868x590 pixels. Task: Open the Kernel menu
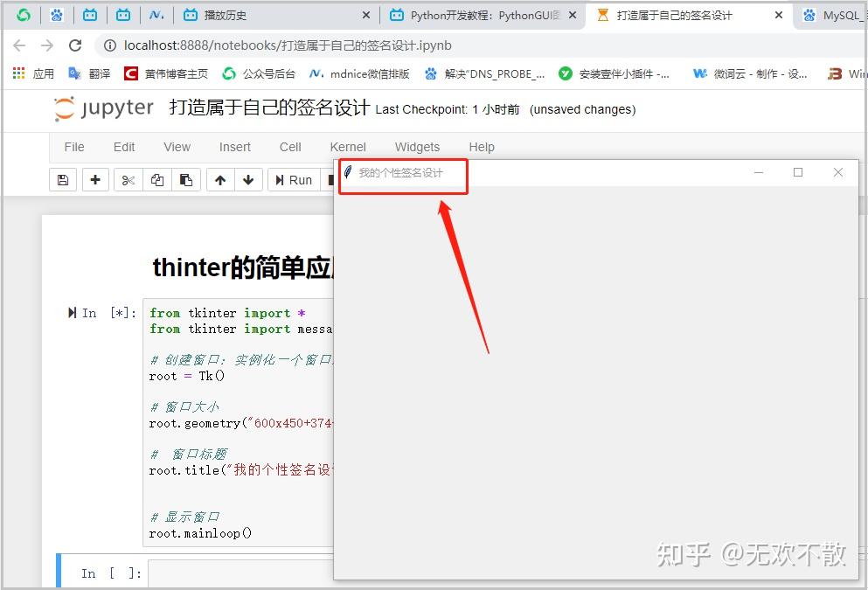347,147
